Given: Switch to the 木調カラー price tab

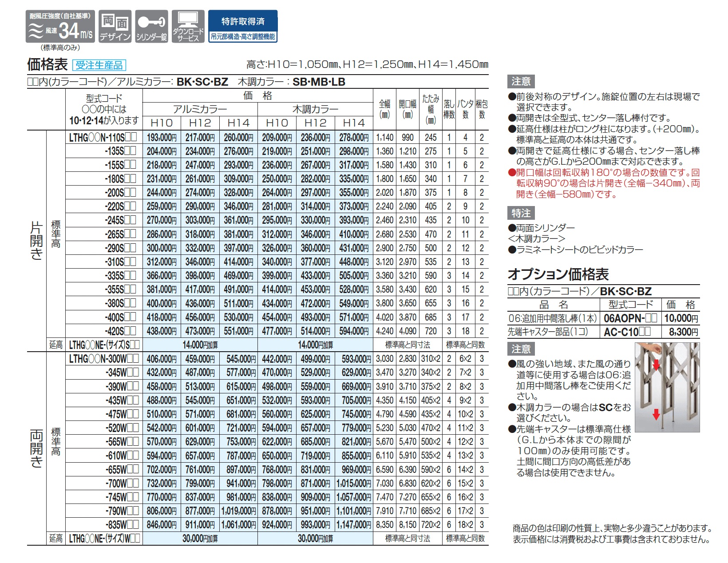Looking at the screenshot, I should tap(315, 108).
